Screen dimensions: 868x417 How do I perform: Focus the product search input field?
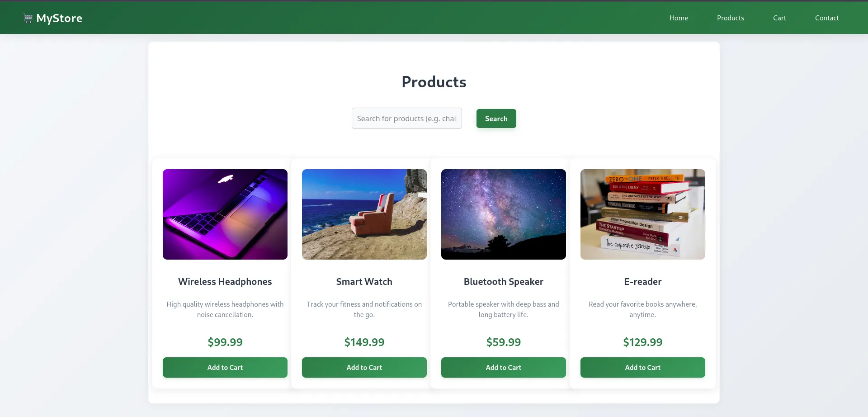407,118
